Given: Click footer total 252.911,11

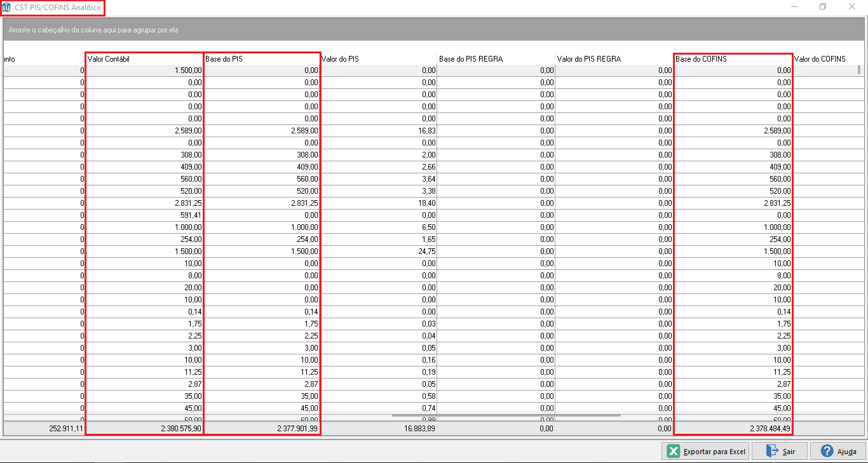Looking at the screenshot, I should 44,429.
